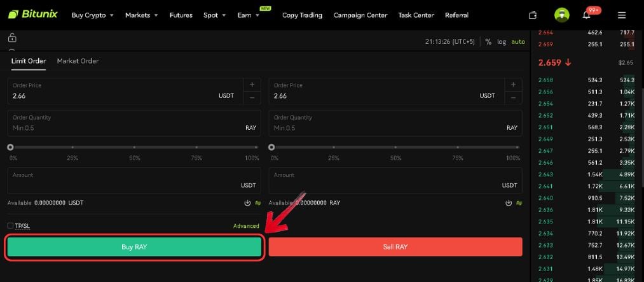644x282 pixels.
Task: Open the notifications bell
Action: click(x=587, y=15)
